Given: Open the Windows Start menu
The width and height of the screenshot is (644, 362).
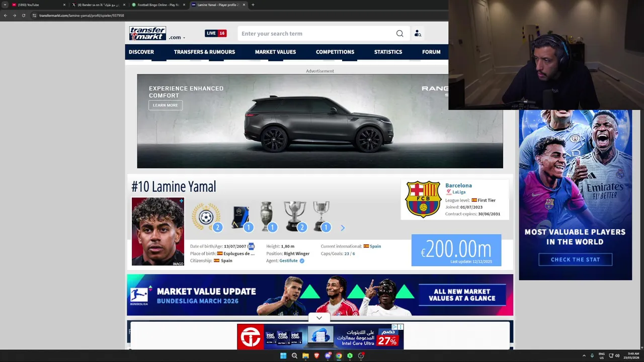Looking at the screenshot, I should [x=283, y=355].
